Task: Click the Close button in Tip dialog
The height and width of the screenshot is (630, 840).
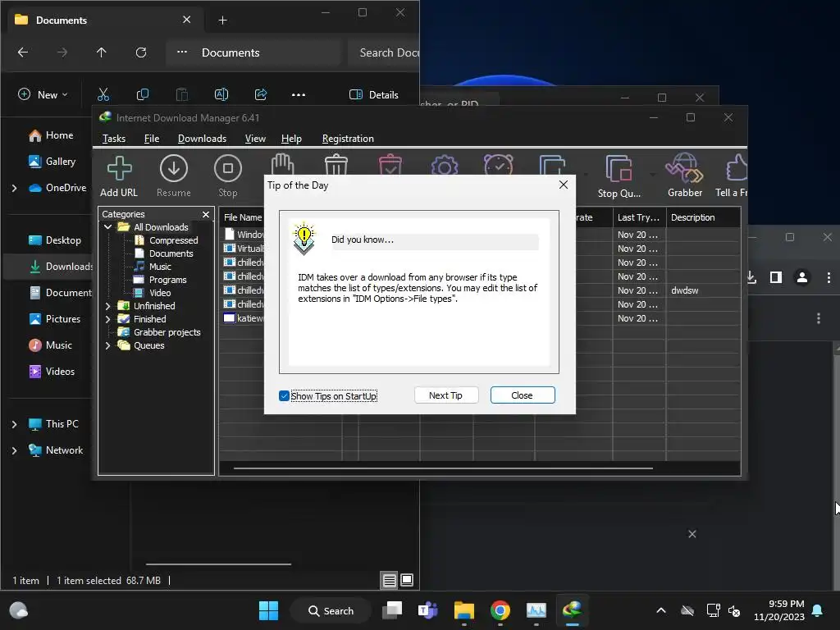Action: coord(523,395)
